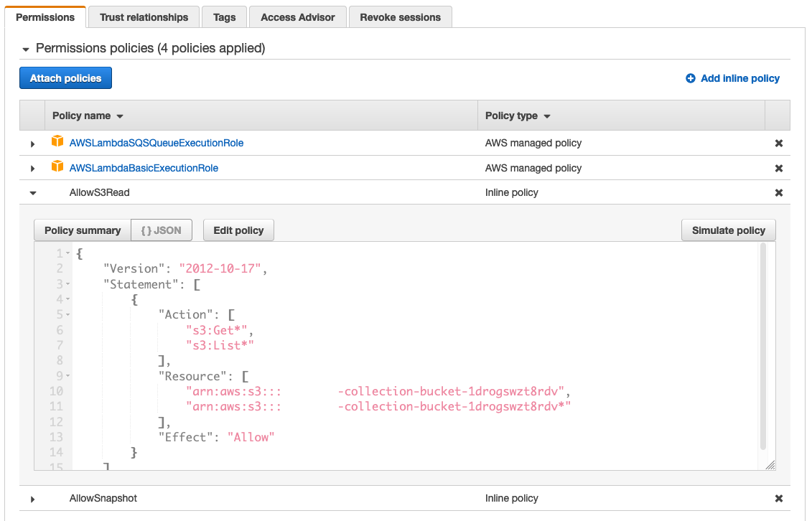Switch to the Trust relationships tab
This screenshot has width=812, height=521.
[x=144, y=17]
